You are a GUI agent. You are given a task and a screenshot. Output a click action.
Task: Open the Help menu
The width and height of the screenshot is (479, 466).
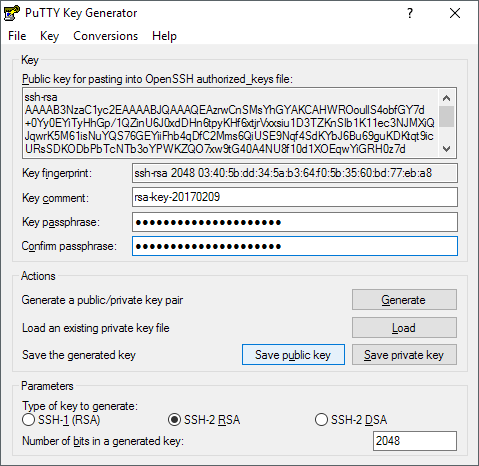tap(164, 36)
